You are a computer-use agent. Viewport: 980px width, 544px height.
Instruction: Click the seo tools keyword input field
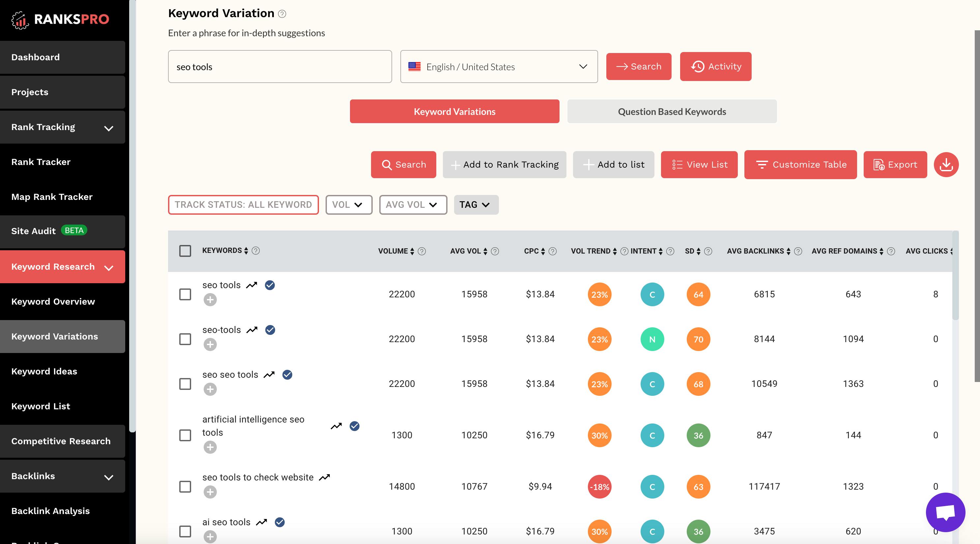[x=280, y=67]
